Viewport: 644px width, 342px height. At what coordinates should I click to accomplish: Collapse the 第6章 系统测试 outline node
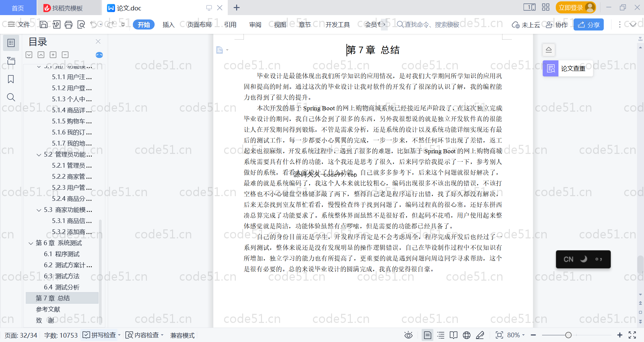(31, 243)
